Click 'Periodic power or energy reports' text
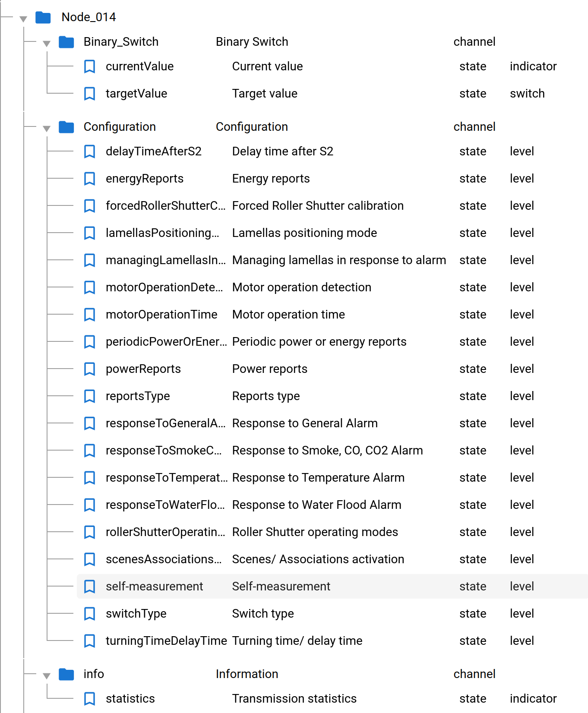This screenshot has height=713, width=588. (x=319, y=342)
